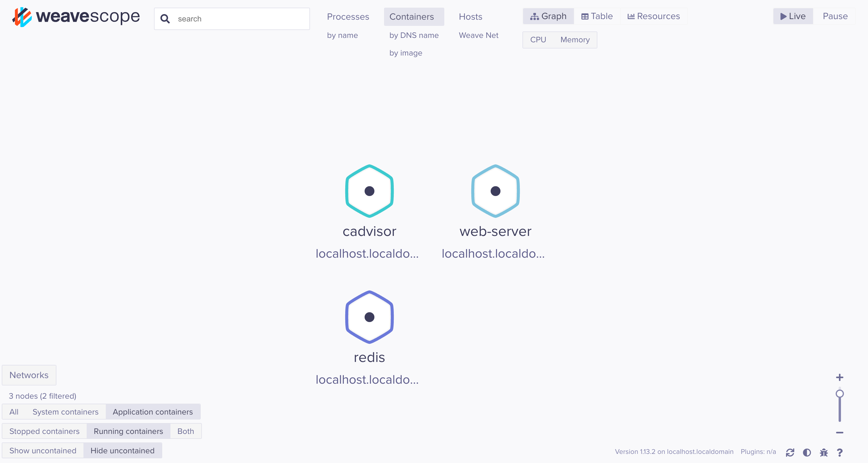Viewport: 868px width, 463px height.
Task: Click the version info text
Action: 674,452
